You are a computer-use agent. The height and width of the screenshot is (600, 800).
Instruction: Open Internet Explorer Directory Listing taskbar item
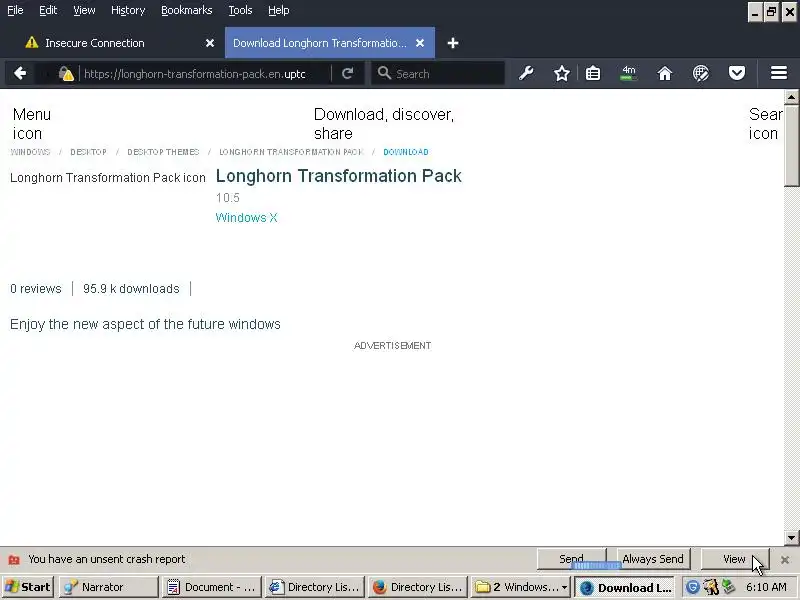click(315, 587)
